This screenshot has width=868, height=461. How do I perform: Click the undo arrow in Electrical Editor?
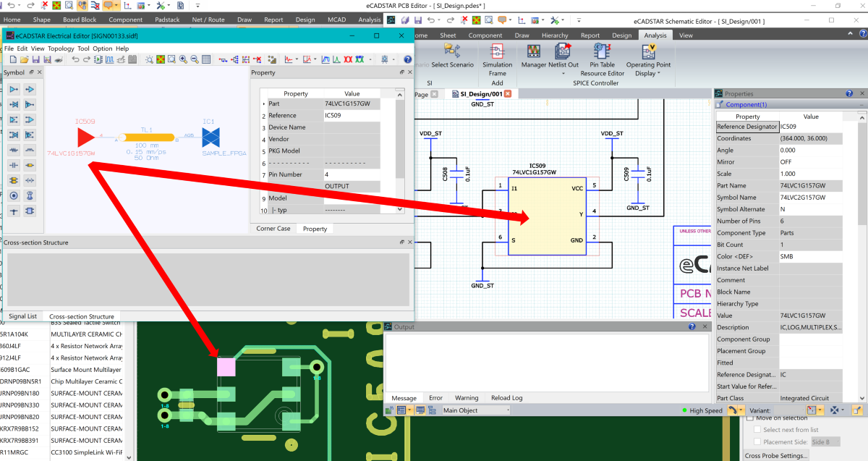coord(76,59)
